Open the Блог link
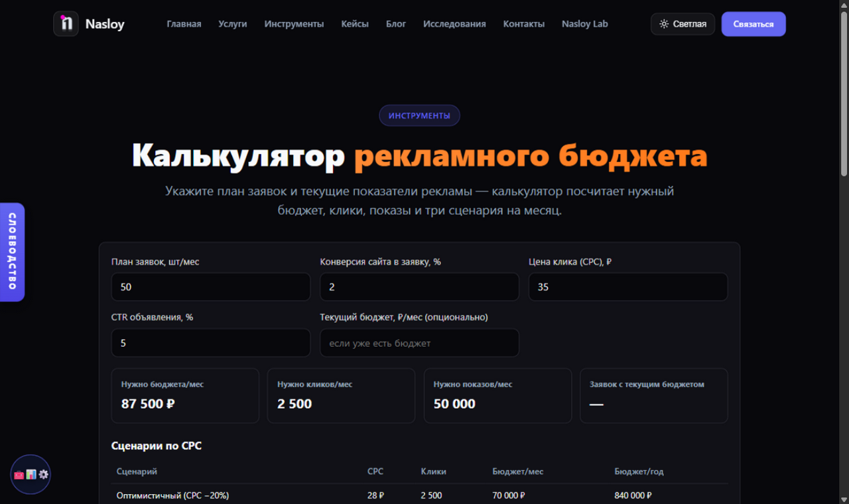 396,24
